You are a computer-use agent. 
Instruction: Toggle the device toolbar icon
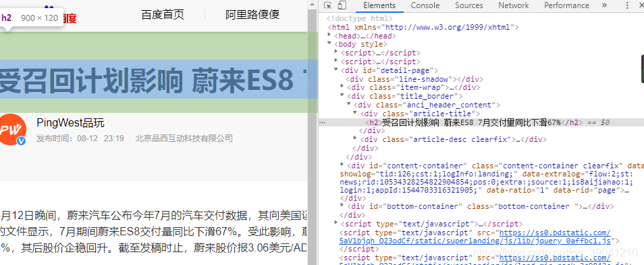(342, 5)
